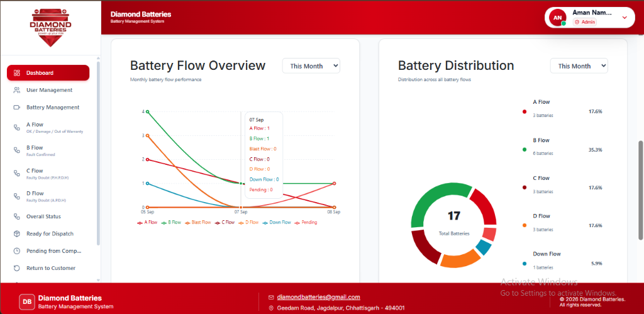Click the A Flow sidebar icon
Viewport: 644px width, 314px height.
(17, 127)
